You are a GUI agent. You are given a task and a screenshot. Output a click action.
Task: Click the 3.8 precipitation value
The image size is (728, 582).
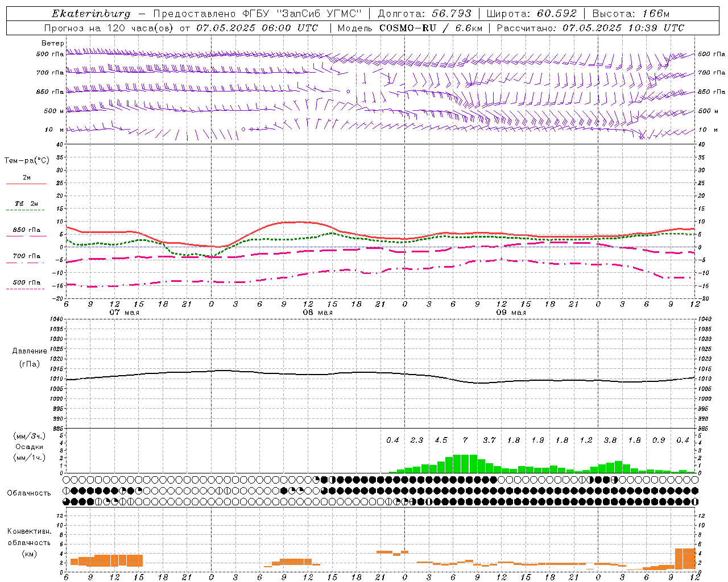click(x=610, y=440)
